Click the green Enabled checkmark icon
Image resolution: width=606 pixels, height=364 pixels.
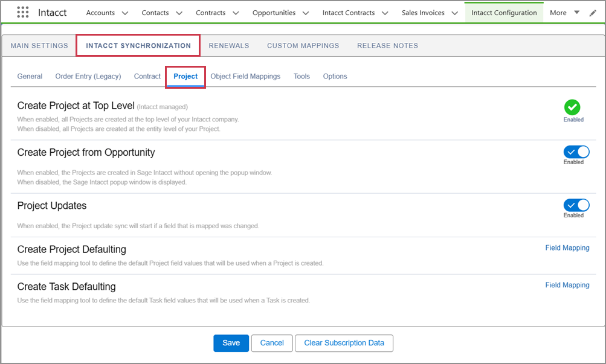point(572,107)
